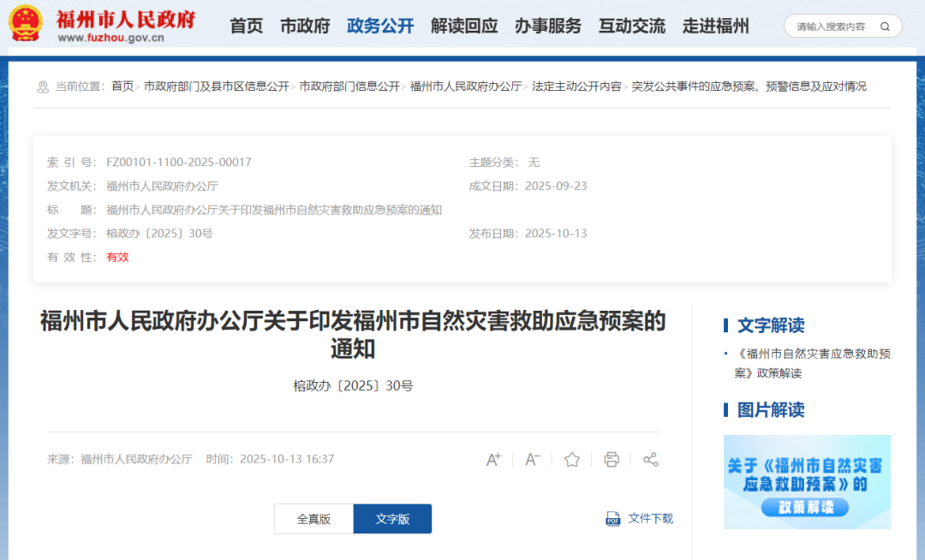Image resolution: width=925 pixels, height=560 pixels.
Task: Click the printer icon to print the article
Action: pyautogui.click(x=612, y=460)
